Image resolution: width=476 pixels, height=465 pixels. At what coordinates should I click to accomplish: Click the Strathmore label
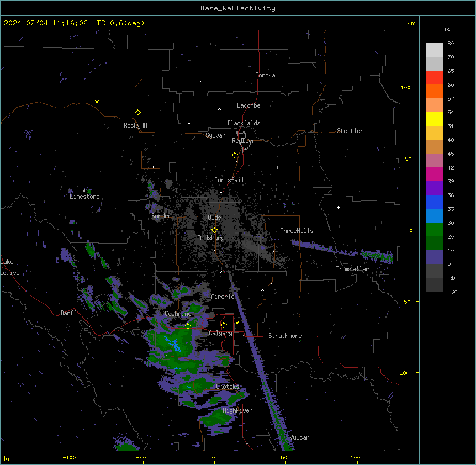click(x=285, y=336)
